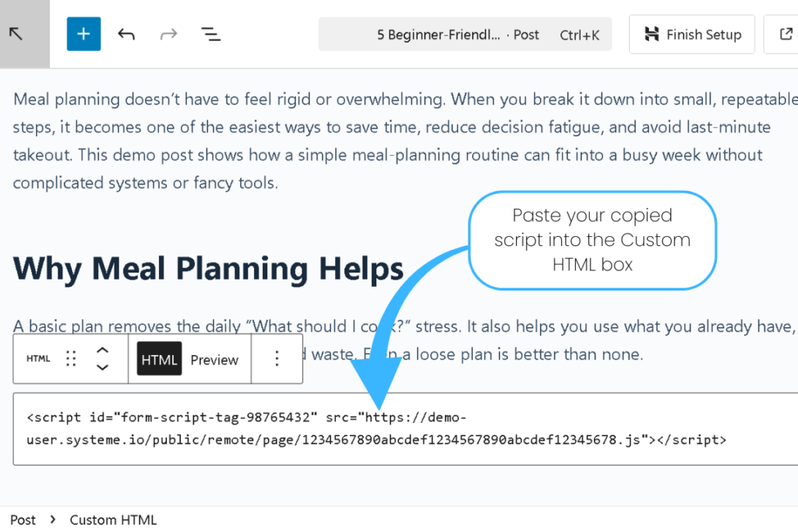
Task: Select the Custom HTML breadcrumb
Action: [x=113, y=520]
